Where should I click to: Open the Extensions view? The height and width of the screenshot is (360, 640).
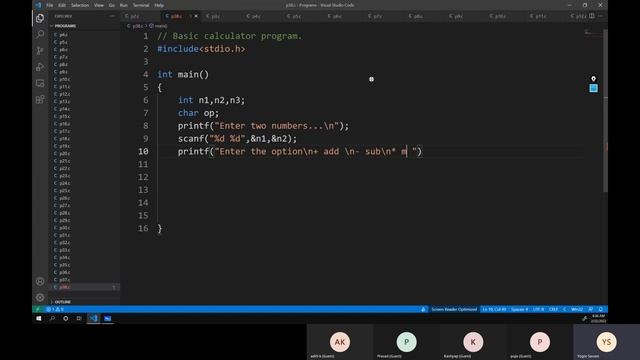click(x=40, y=100)
